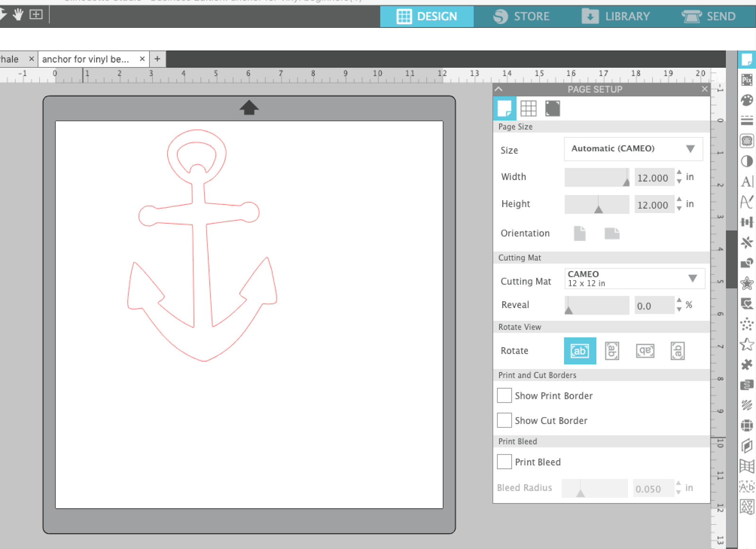
Task: Select the Zoom tool in the top toolbar
Action: [x=35, y=14]
